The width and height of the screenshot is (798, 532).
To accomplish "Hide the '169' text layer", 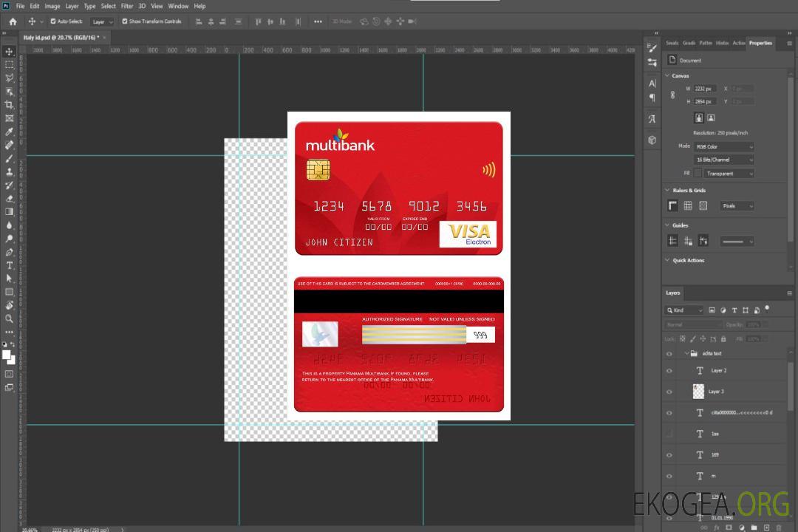I will [669, 456].
